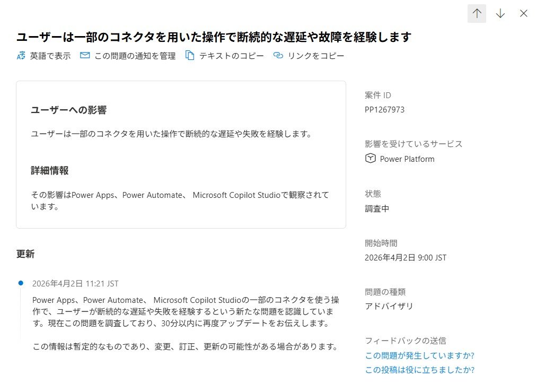Click the 状態 label
This screenshot has height=392, width=545.
tap(373, 194)
